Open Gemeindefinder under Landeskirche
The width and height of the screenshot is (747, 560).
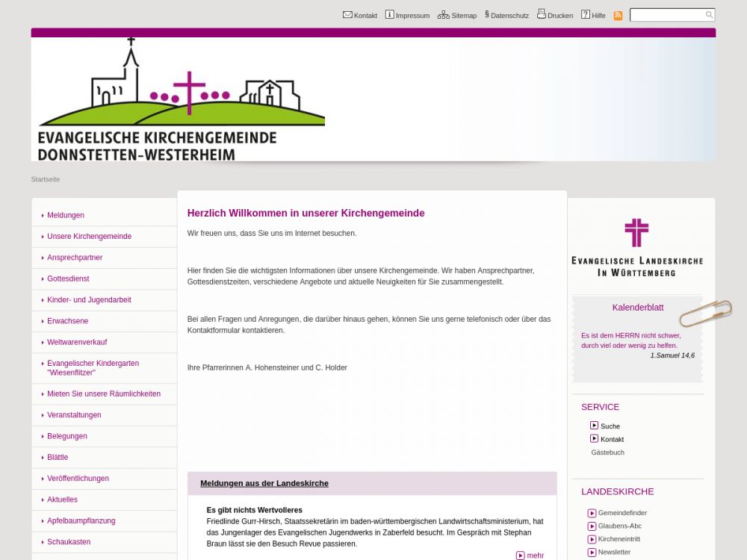(x=622, y=513)
